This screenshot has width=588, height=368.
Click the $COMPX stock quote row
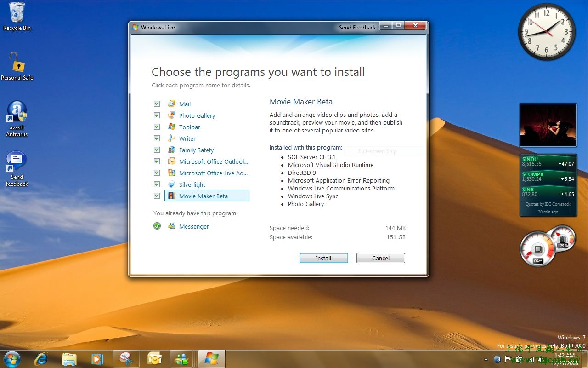pos(548,177)
